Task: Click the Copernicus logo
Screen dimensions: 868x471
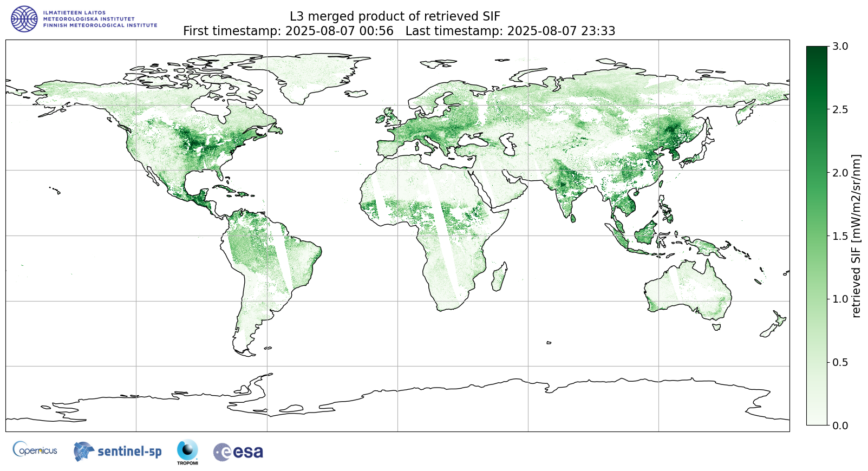Action: click(35, 450)
